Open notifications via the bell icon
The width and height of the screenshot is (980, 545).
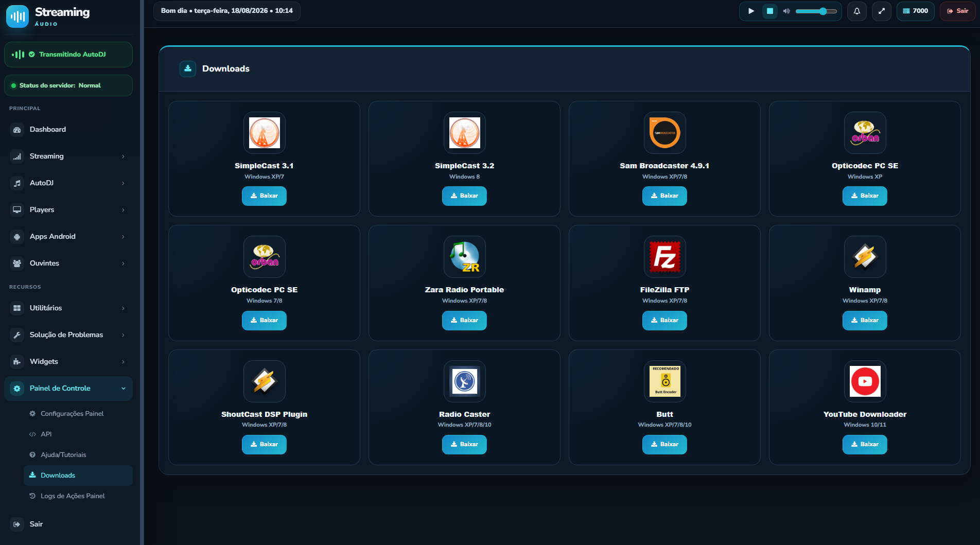coord(857,11)
